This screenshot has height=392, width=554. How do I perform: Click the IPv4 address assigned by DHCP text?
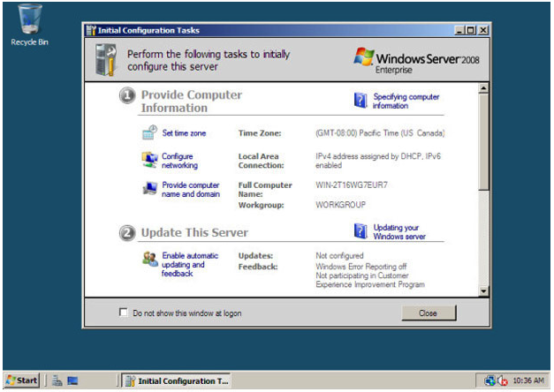378,161
